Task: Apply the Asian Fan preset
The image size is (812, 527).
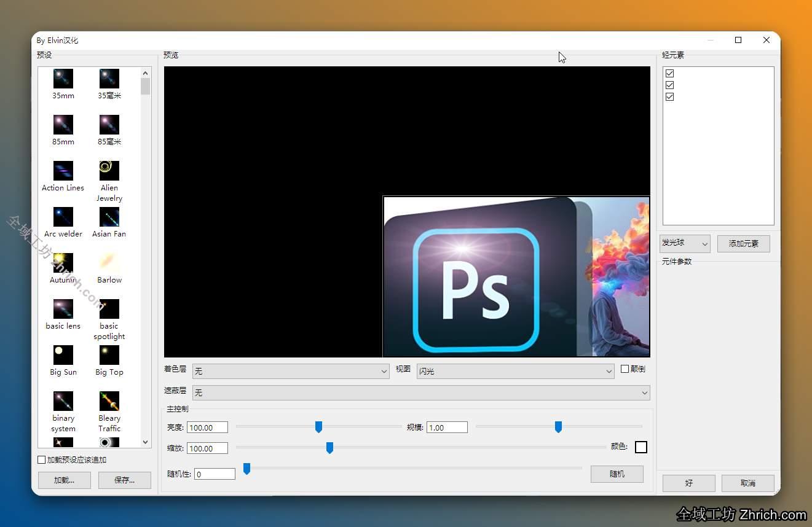Action: pyautogui.click(x=109, y=222)
